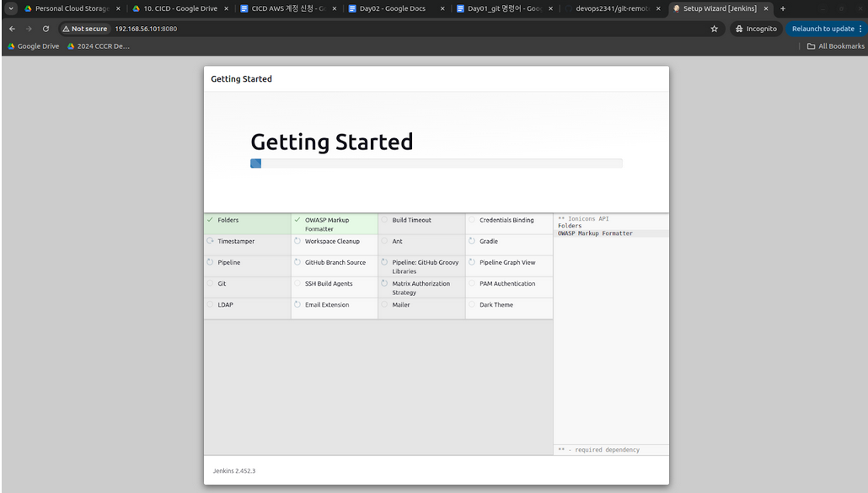Screen dimensions: 868x493
Task: Click the Pipeline Graph View plugin label
Action: [507, 262]
